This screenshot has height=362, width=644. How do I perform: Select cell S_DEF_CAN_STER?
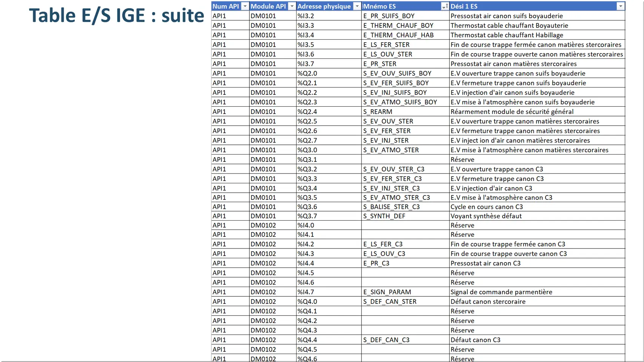[405, 302]
